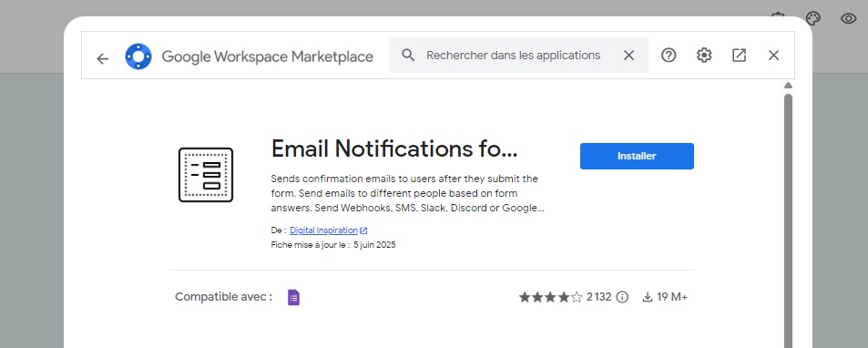Go back with the left arrow
The image size is (868, 348).
[x=102, y=58]
